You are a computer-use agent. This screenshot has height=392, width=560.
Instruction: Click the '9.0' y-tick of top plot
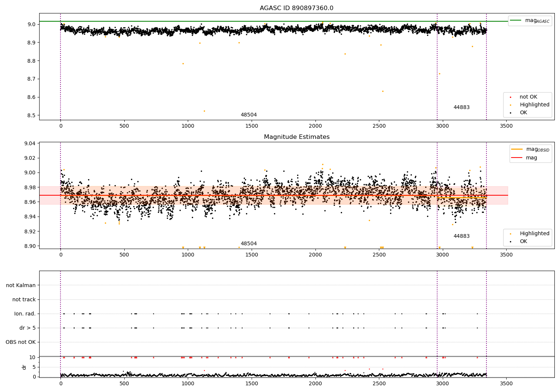pyautogui.click(x=32, y=25)
